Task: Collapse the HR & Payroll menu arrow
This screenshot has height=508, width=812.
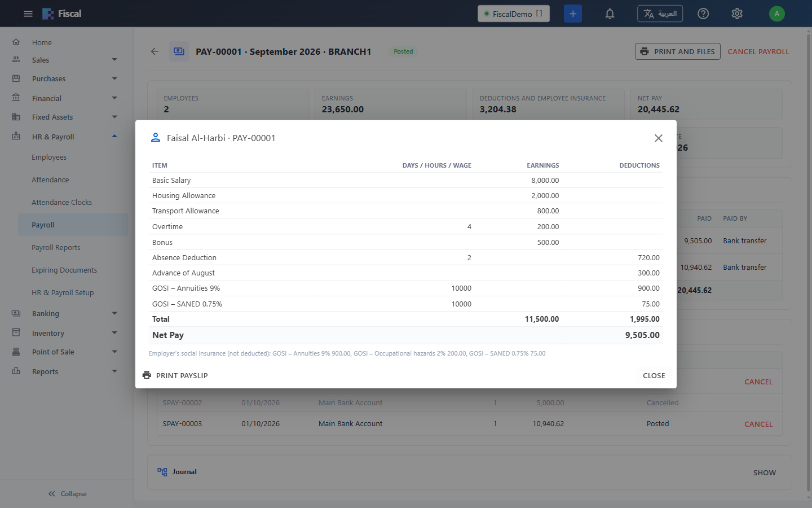Action: pyautogui.click(x=114, y=136)
